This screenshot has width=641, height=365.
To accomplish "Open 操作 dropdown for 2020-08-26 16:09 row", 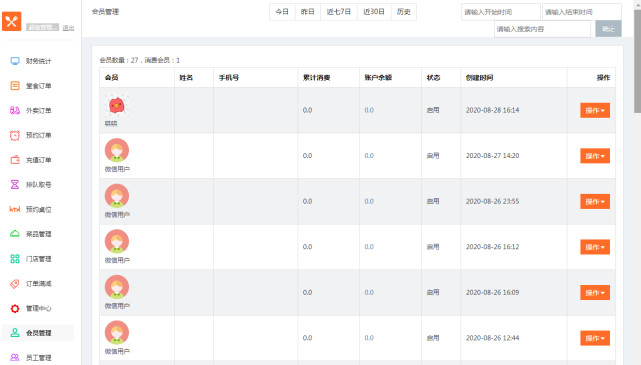I will [595, 293].
